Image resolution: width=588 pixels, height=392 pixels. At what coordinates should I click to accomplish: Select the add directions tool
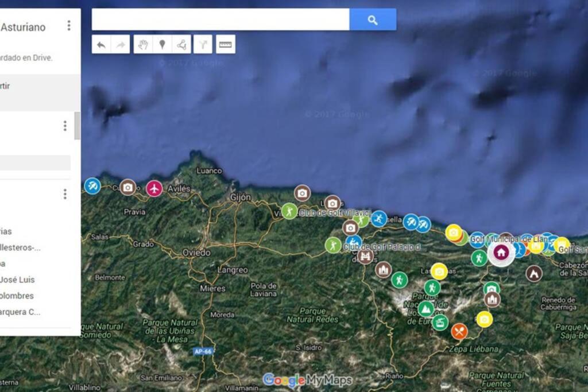point(203,45)
